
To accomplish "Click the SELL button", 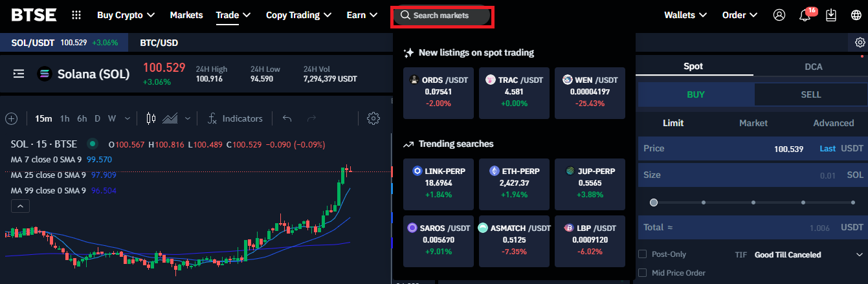I will [x=810, y=94].
